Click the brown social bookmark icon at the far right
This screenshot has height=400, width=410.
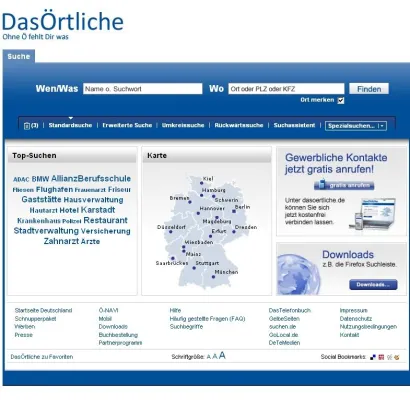(x=397, y=357)
